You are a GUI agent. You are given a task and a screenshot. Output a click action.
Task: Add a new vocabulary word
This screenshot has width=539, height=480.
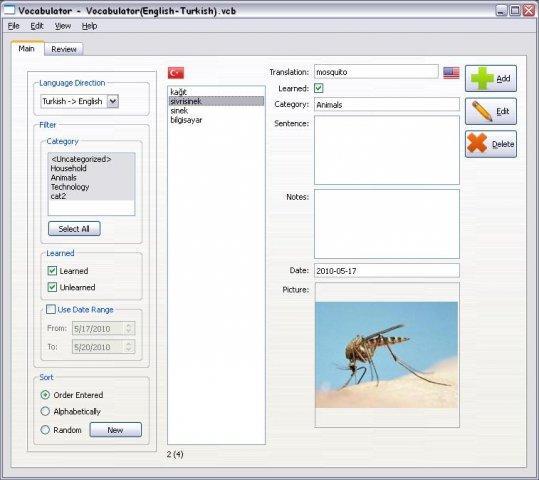coord(491,78)
